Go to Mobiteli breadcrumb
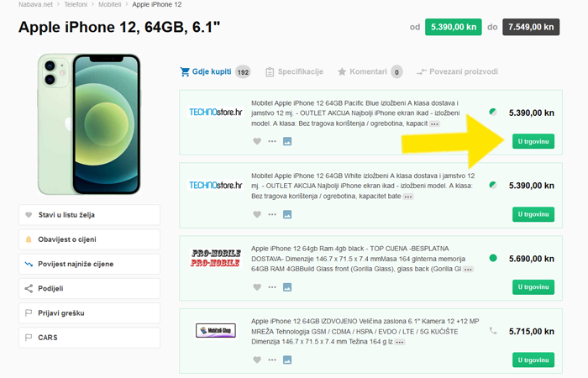The height and width of the screenshot is (378, 588). coord(109,4)
